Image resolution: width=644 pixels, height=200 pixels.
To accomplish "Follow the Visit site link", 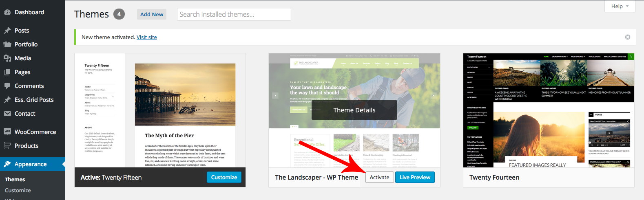I will pyautogui.click(x=147, y=37).
